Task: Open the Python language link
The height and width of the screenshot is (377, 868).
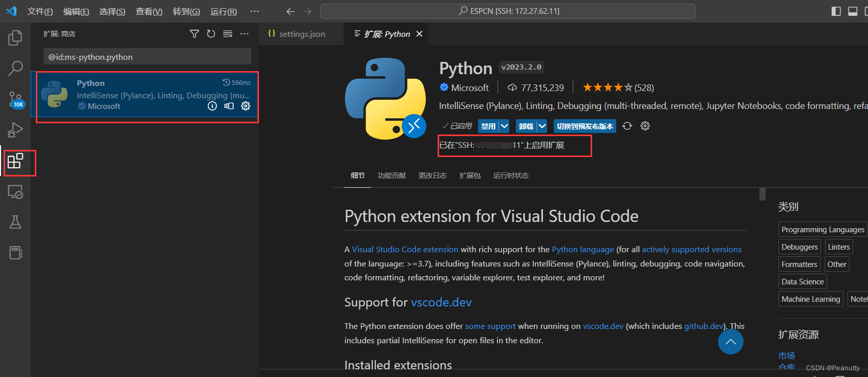Action: (583, 249)
